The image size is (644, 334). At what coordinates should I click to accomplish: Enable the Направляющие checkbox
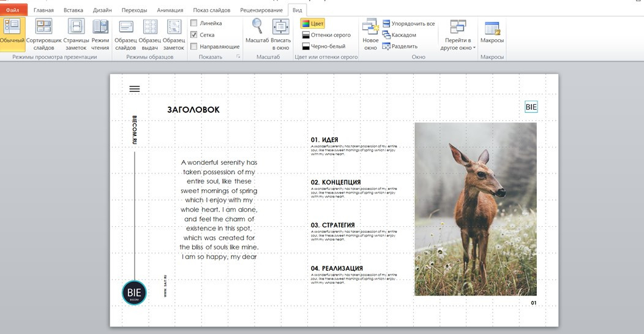tap(194, 47)
